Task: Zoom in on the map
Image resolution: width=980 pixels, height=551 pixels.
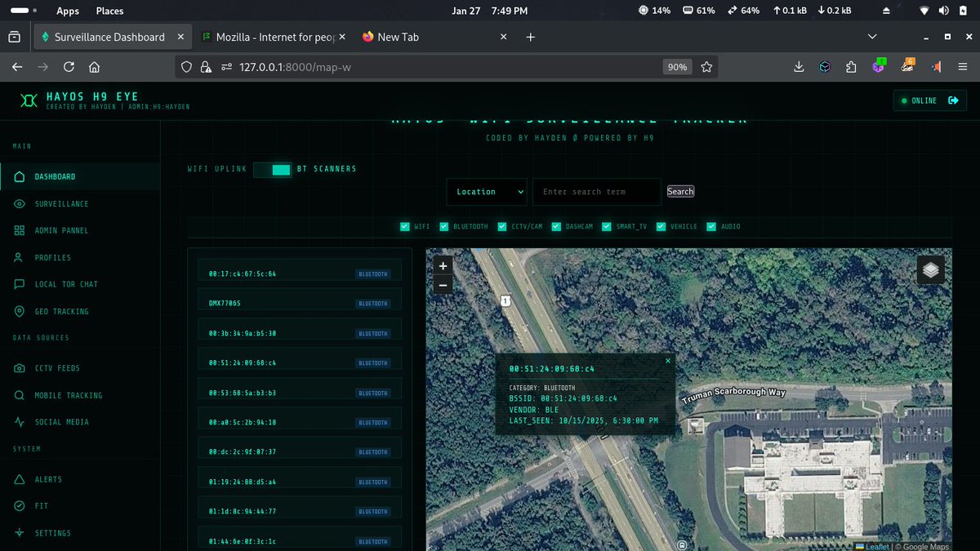Action: 443,265
